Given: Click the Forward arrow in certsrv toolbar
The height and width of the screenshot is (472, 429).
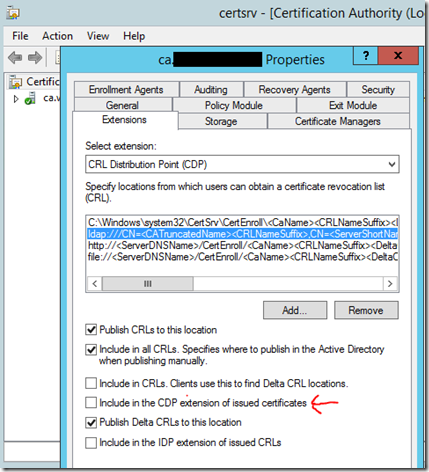Looking at the screenshot, I should (35, 58).
